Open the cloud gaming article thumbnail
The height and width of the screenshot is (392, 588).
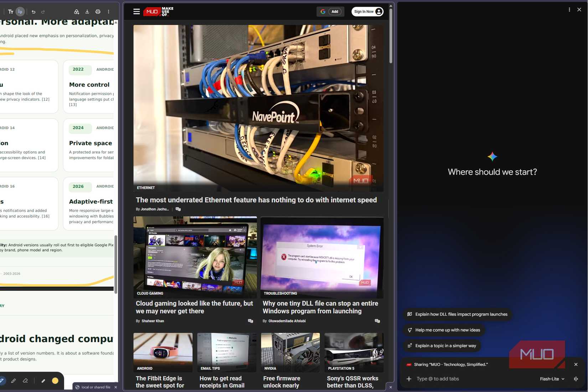pos(195,257)
